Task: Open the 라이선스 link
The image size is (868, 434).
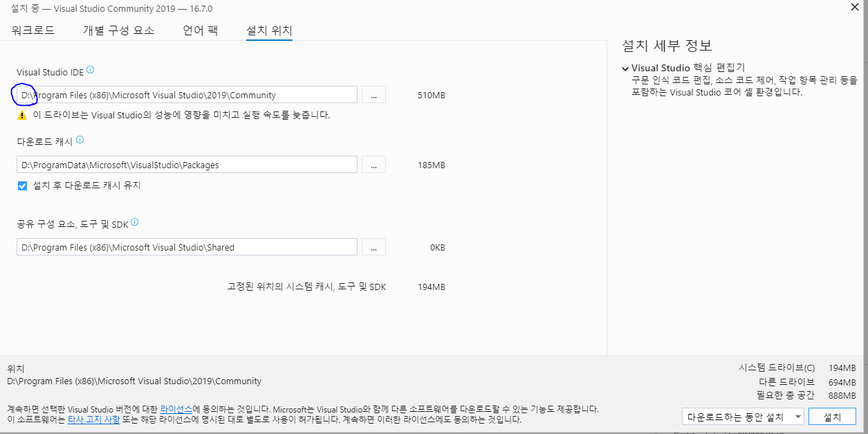Action: (x=176, y=409)
